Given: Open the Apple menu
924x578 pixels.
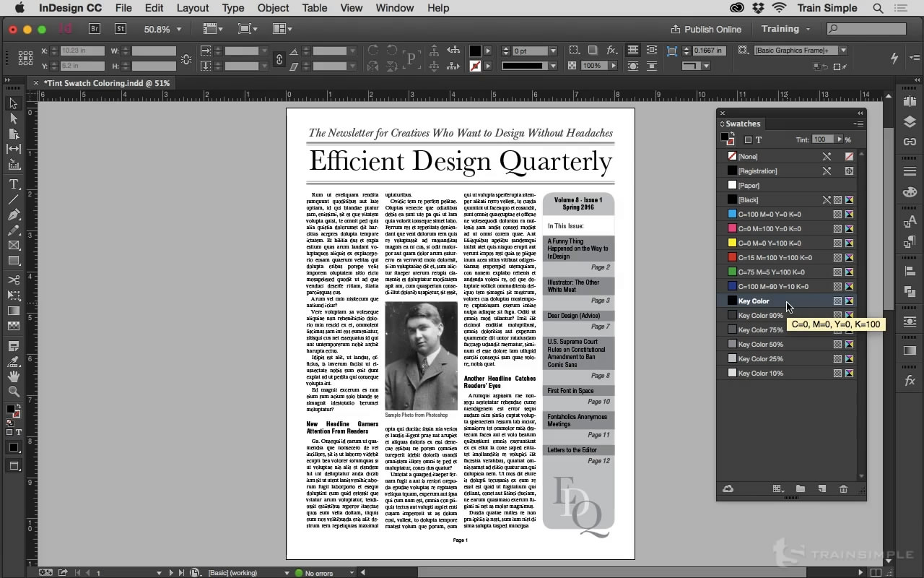Looking at the screenshot, I should pyautogui.click(x=19, y=8).
